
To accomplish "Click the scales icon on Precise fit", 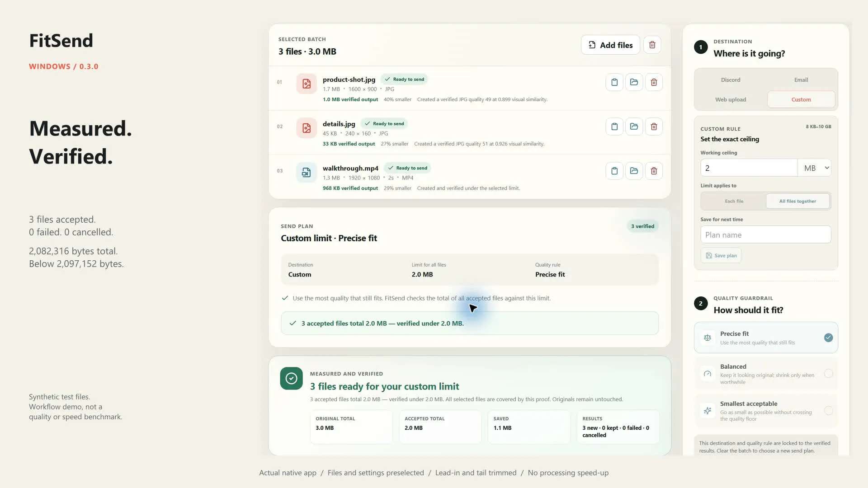I will tap(708, 338).
